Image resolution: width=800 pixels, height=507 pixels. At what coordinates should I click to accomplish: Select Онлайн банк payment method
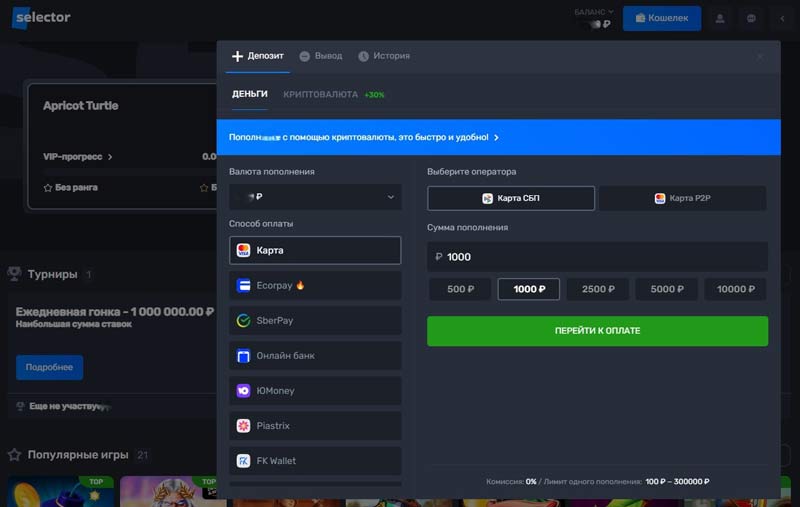314,356
